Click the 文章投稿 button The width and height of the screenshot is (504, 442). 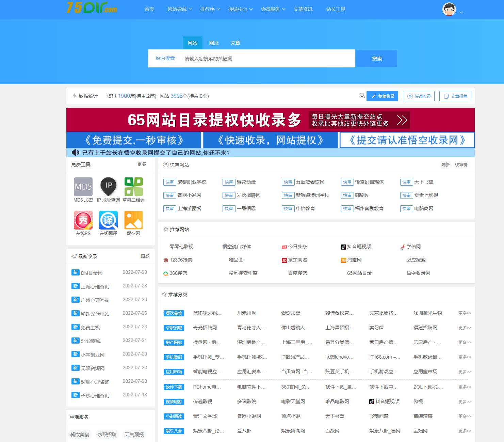click(x=455, y=96)
